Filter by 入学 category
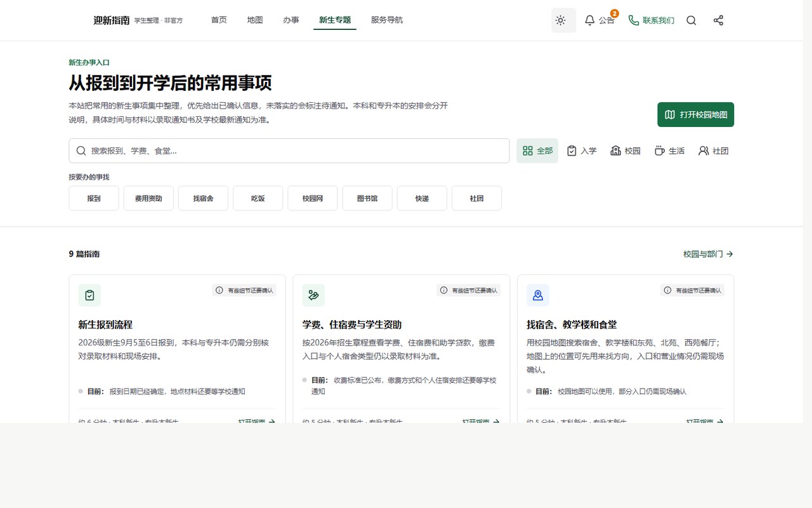Viewport: 812px width, 508px height. tap(582, 150)
